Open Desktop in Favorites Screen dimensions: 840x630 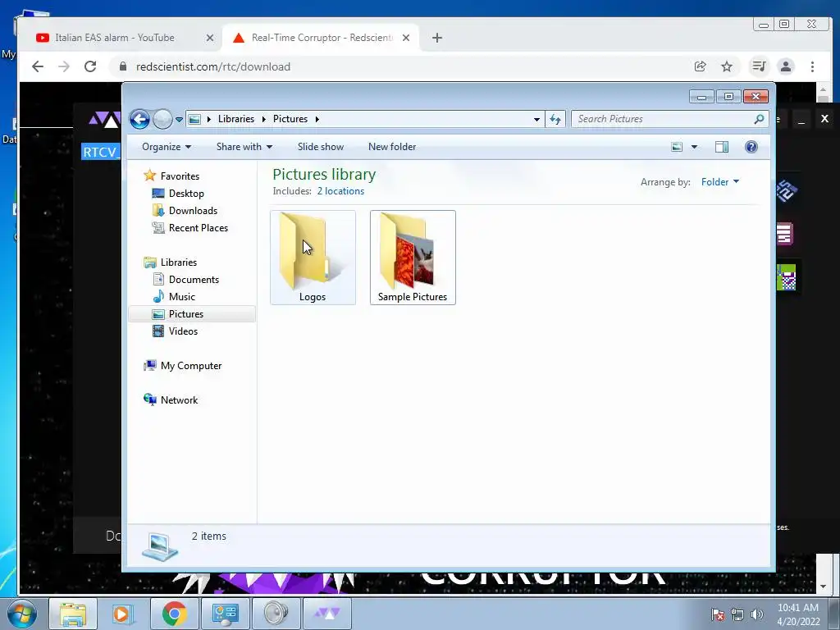(x=186, y=194)
